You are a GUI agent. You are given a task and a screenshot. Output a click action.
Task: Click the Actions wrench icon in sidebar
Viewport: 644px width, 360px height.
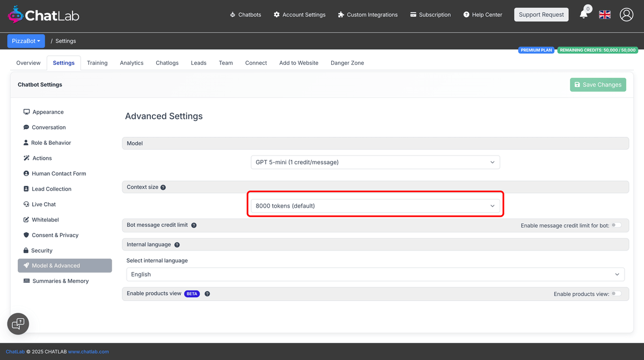[x=26, y=158]
